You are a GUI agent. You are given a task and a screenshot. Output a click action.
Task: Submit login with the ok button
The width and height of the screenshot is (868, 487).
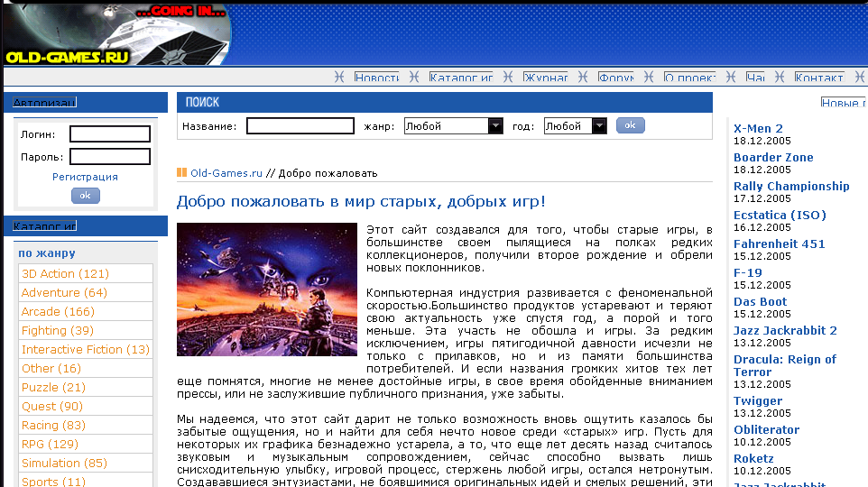coord(85,196)
